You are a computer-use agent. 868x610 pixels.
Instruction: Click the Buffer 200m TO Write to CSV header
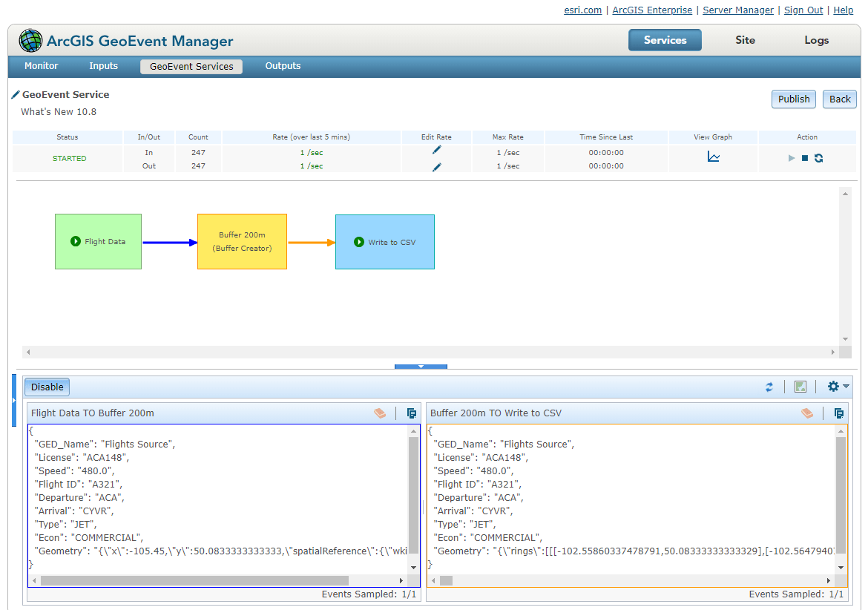496,413
